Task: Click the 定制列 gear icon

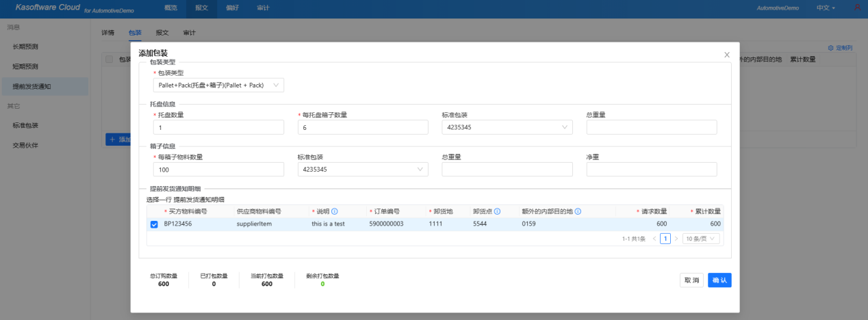Action: (x=831, y=48)
